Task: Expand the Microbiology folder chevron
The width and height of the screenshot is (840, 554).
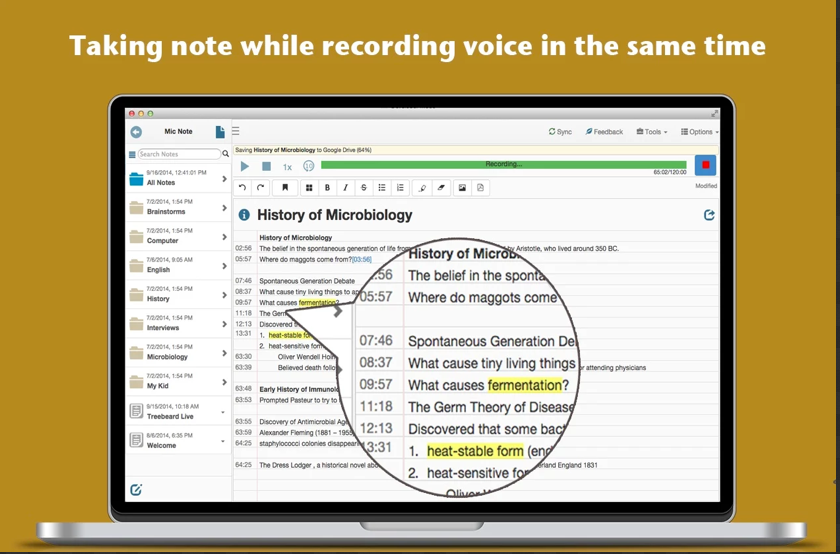Action: [x=224, y=353]
